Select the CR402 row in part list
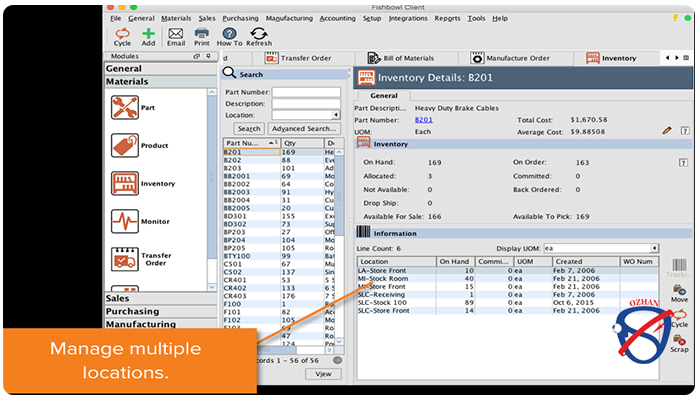The image size is (700, 400). [279, 288]
